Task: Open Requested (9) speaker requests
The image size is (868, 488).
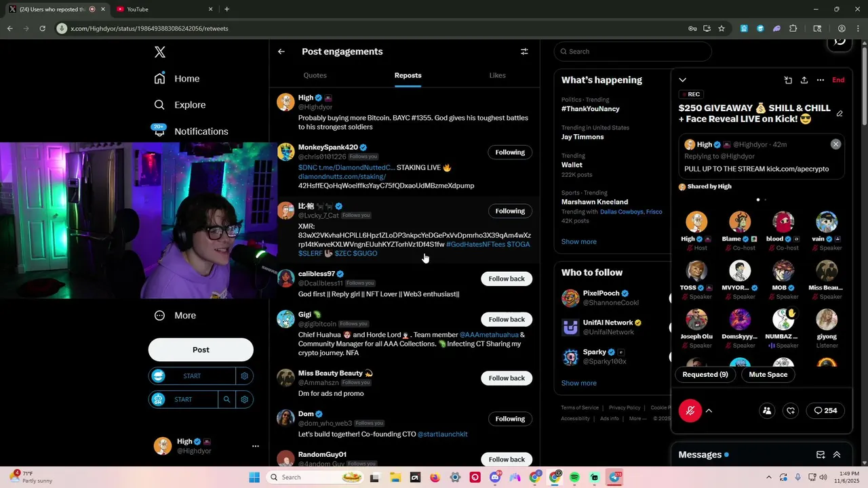Action: pyautogui.click(x=705, y=374)
